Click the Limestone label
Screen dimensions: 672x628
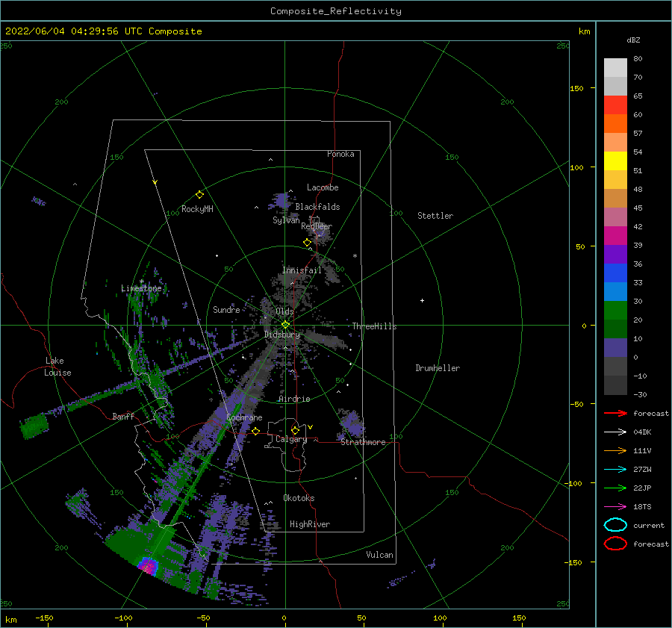pos(141,288)
